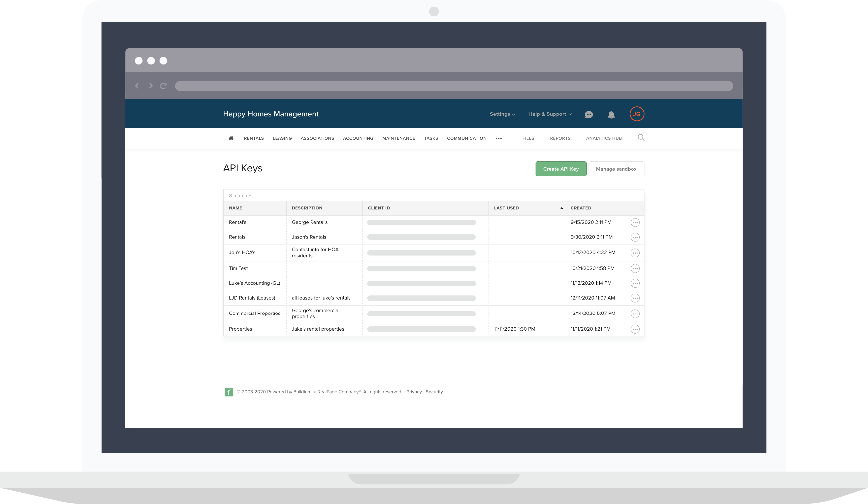Click "12/14/2020 5:07 PM" created date

(593, 313)
